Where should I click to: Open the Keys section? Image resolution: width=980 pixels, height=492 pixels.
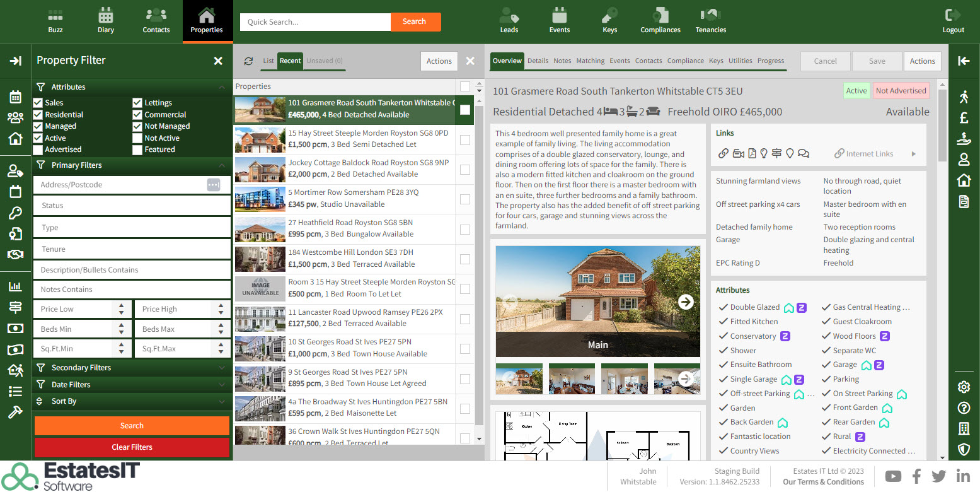click(610, 21)
